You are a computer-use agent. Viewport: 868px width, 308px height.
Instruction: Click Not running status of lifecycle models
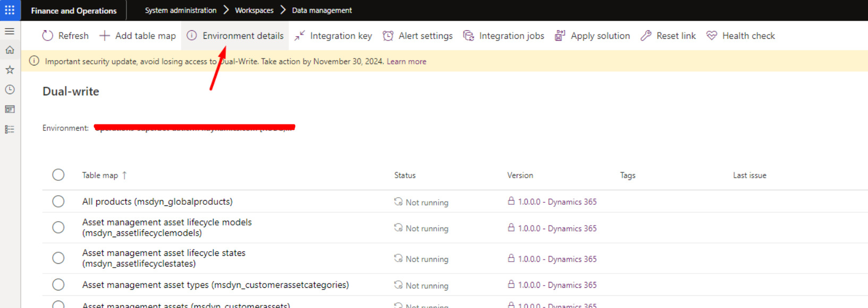427,228
